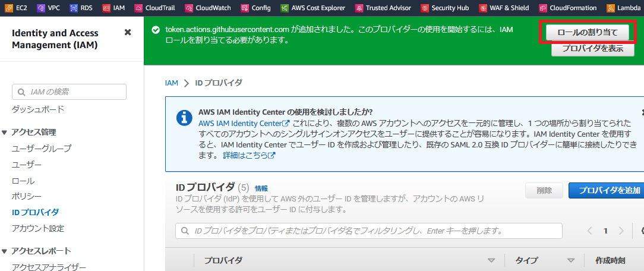Viewport: 644px width, 271px height.
Task: Open the 情報 link next to IDプロバイダ
Action: (261, 188)
